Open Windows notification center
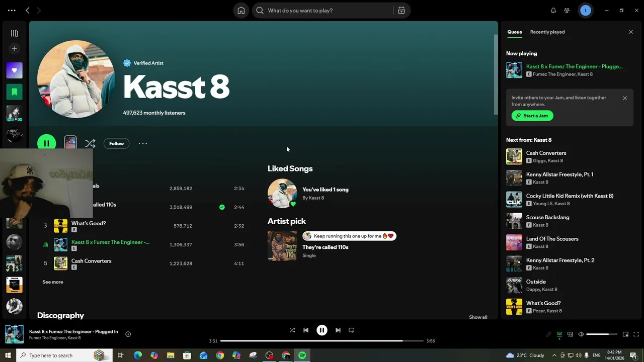644x362 pixels. tap(633, 355)
